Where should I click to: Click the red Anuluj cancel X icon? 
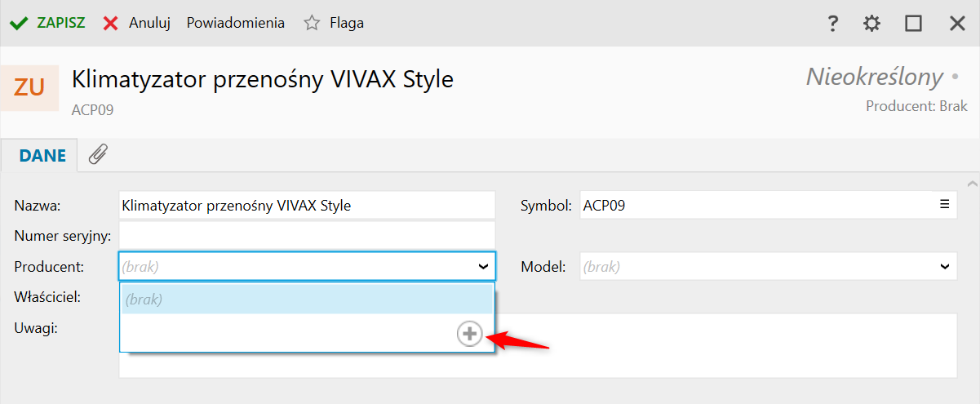[x=111, y=23]
